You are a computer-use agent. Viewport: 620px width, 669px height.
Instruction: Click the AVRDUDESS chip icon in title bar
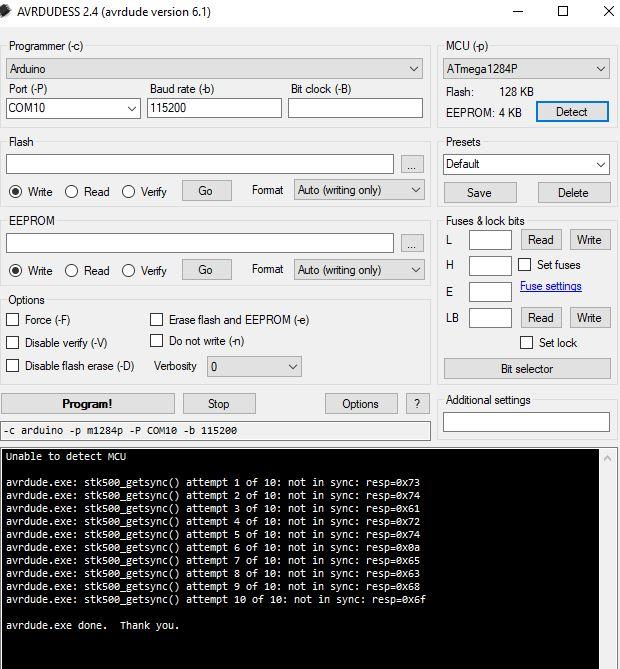coord(5,11)
